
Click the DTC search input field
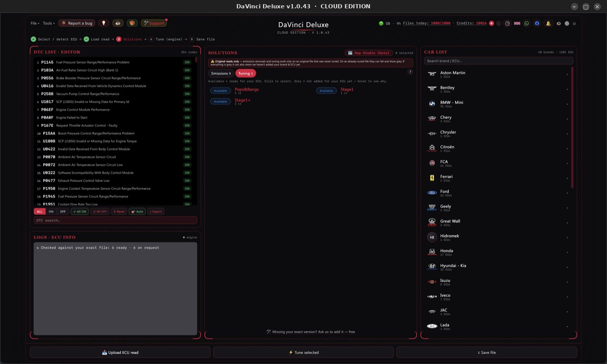click(115, 220)
